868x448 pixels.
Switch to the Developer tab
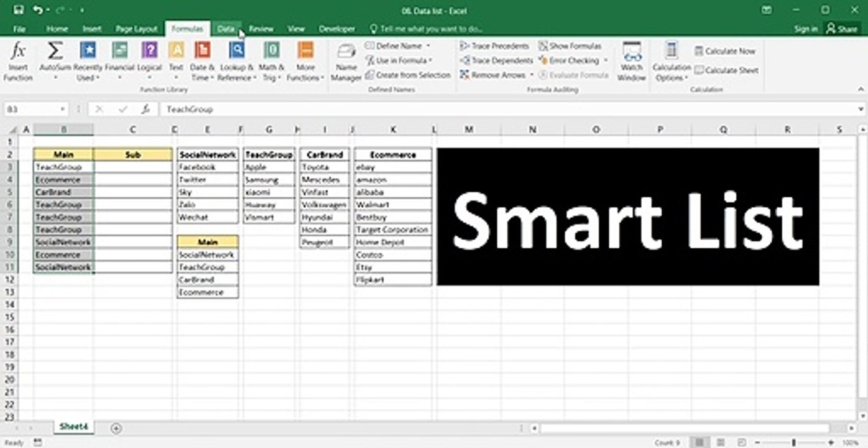click(x=337, y=29)
